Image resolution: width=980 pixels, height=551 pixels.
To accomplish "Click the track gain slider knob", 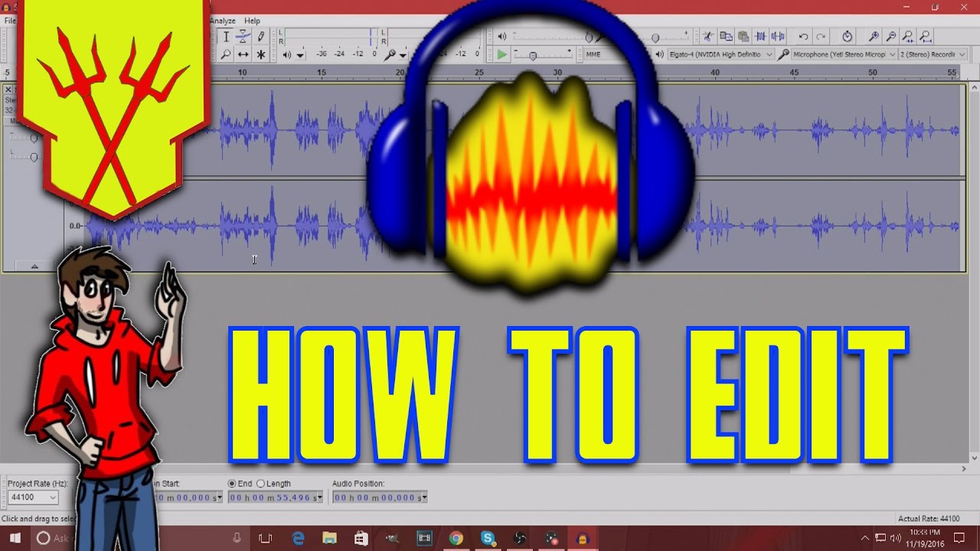I will click(34, 138).
